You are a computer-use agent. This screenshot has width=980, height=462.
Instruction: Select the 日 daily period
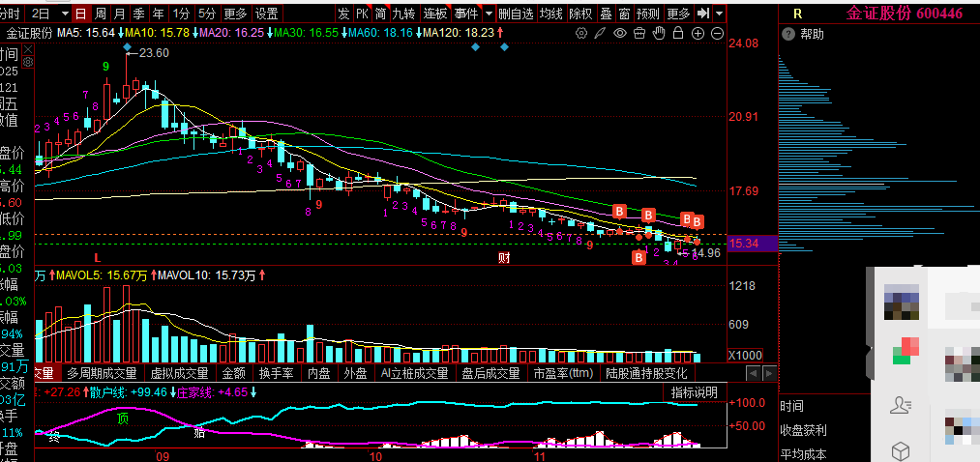pos(80,14)
